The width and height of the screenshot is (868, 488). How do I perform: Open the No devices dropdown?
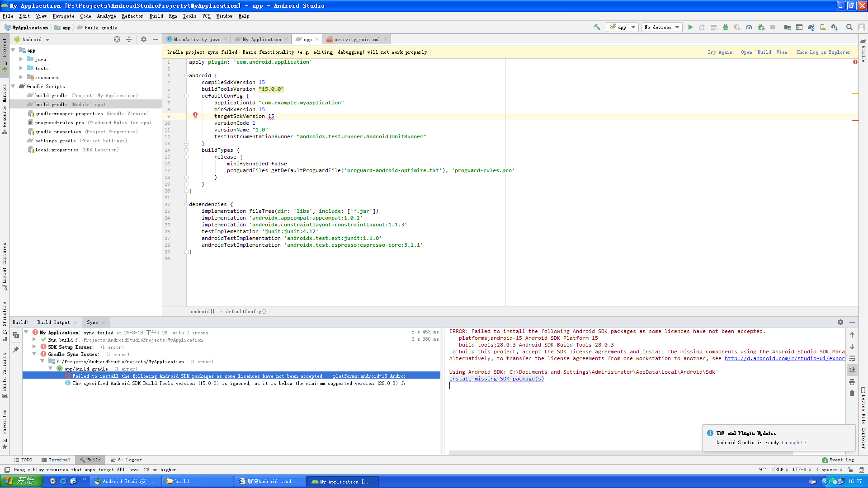662,27
